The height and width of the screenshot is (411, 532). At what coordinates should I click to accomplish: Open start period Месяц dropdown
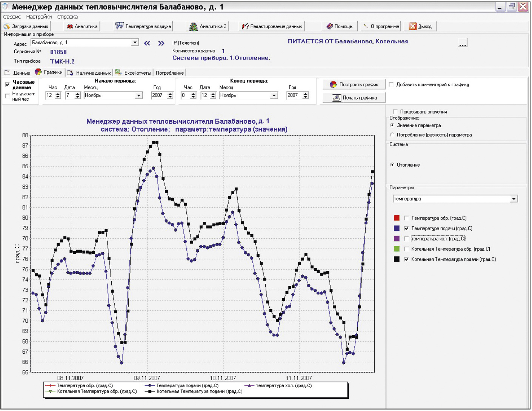click(139, 95)
